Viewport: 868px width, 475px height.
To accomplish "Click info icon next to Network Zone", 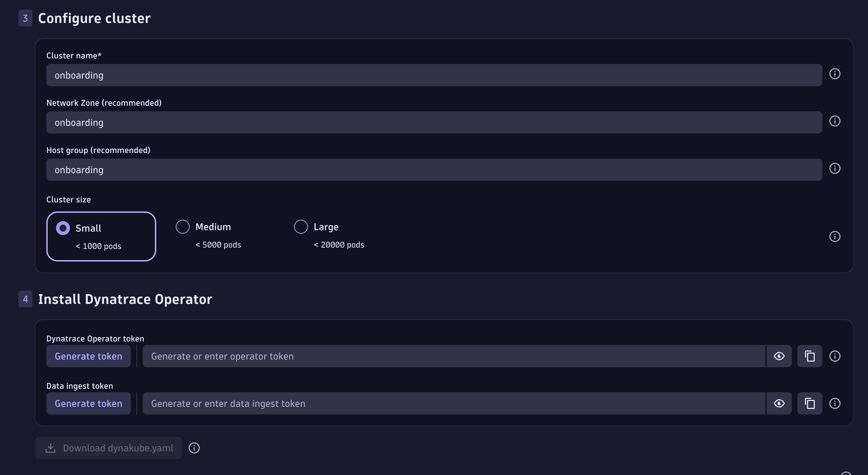I will click(835, 121).
